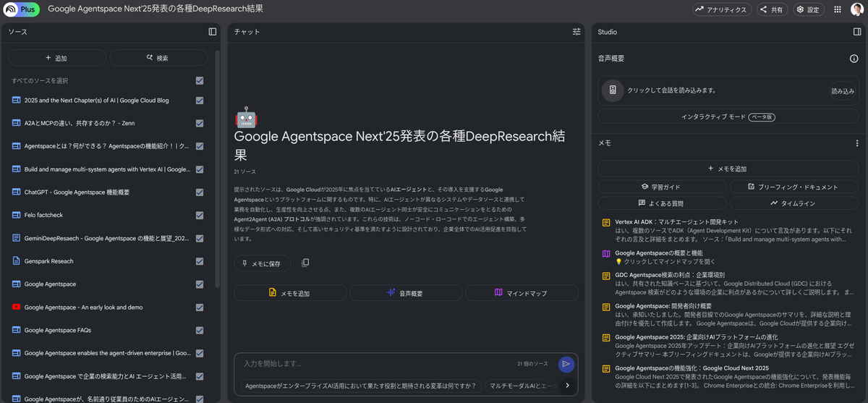Viewport: 868px width, 403px height.
Task: Click source icon beside ChatGPT Agentspace 機能概要
Action: point(17,192)
